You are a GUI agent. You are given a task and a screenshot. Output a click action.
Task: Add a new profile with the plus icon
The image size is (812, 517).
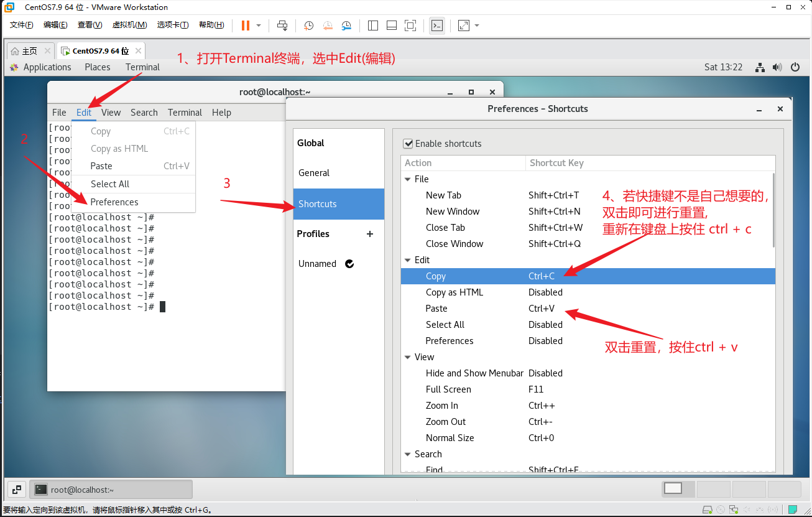(x=370, y=234)
